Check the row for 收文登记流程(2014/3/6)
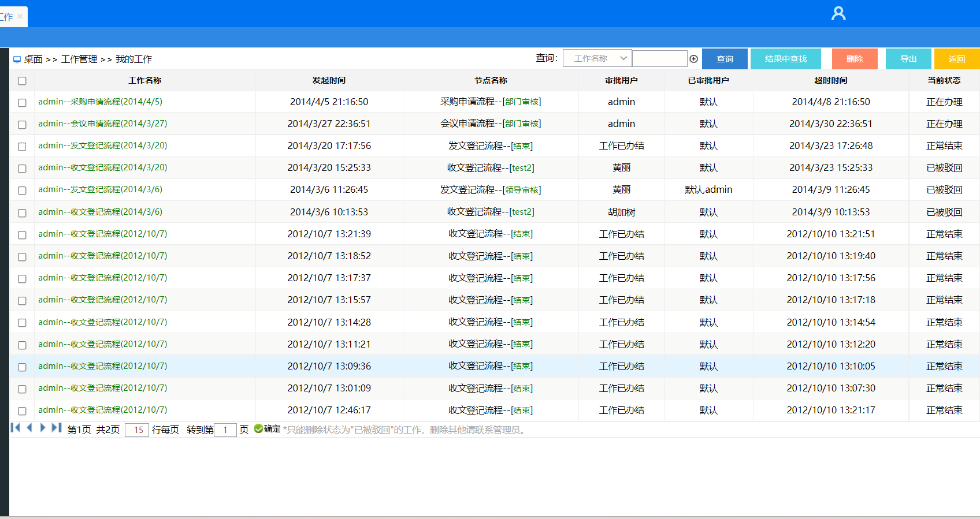 coord(22,213)
